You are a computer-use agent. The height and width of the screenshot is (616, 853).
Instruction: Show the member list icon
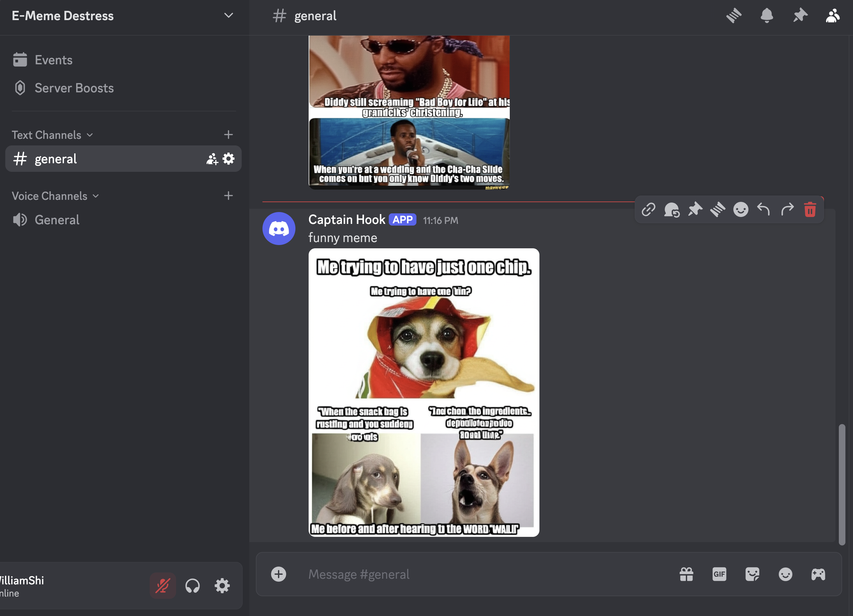coord(833,16)
